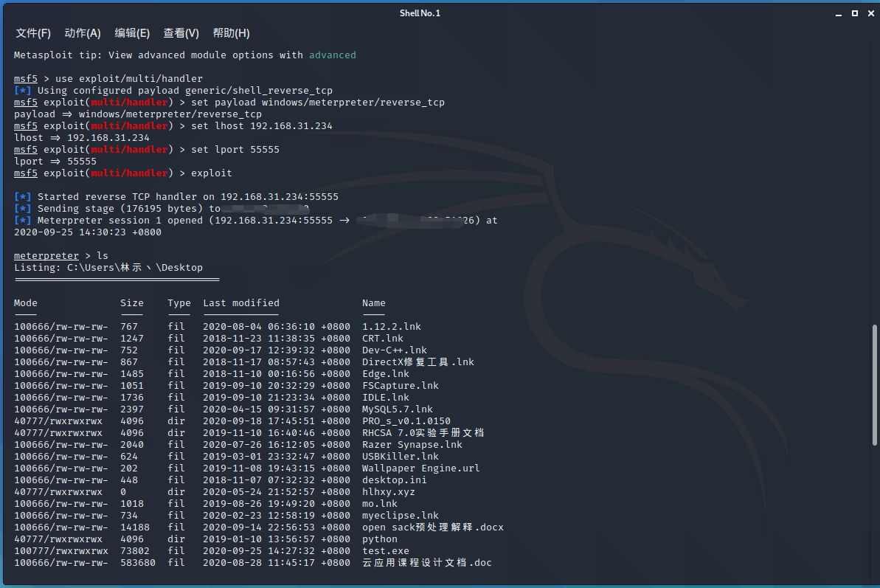
Task: Click size value '583680'
Action: 138,561
